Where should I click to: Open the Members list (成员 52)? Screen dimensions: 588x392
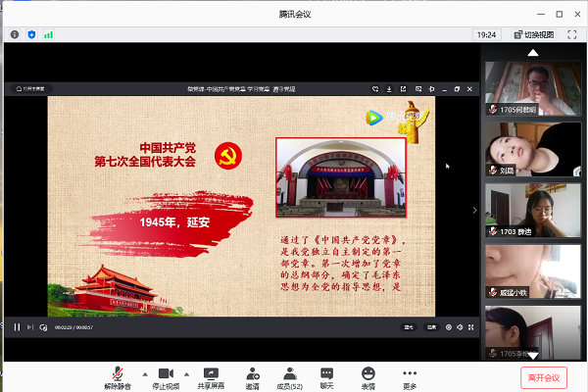point(290,375)
